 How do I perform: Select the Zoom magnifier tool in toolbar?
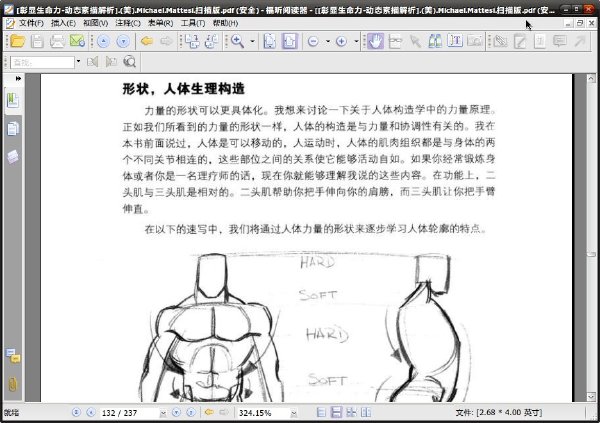click(238, 41)
